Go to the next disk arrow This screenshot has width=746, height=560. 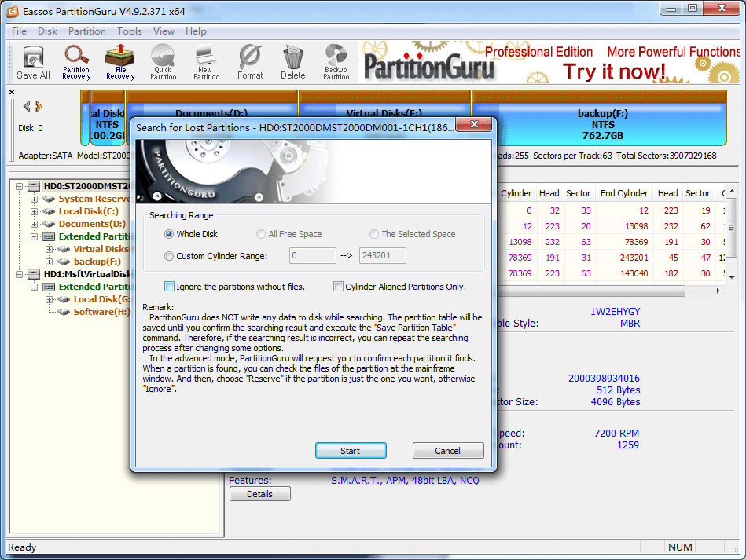pos(39,107)
